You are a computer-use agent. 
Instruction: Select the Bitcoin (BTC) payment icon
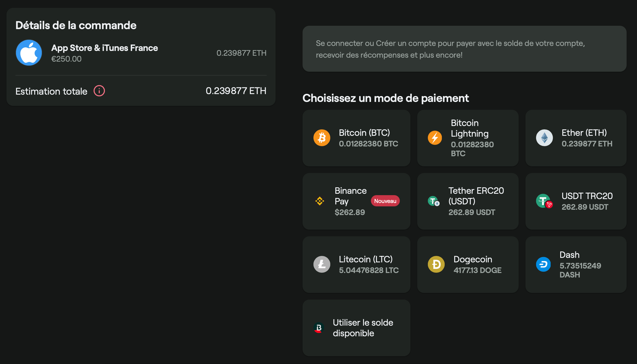322,137
